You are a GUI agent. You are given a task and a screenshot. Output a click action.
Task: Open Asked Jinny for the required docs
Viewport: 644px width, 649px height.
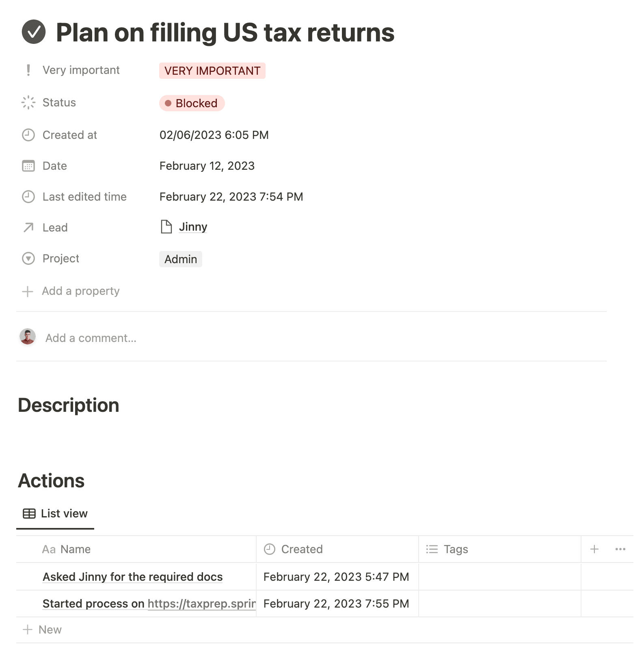pos(133,577)
